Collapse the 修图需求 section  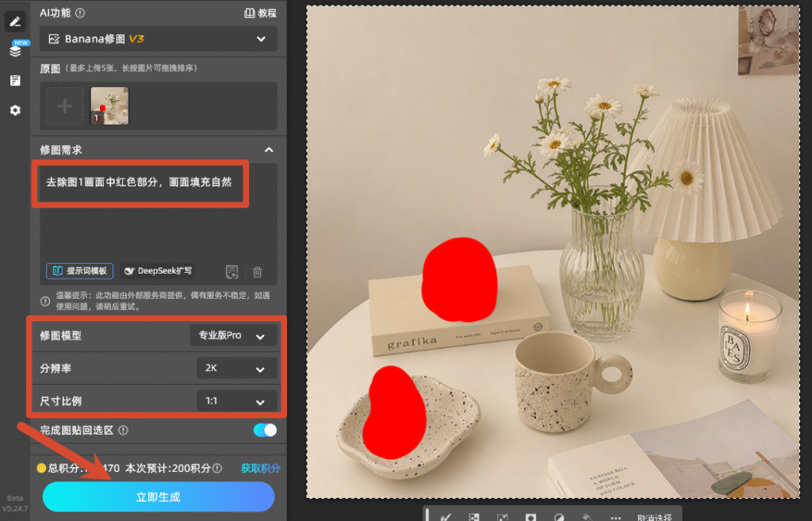click(x=269, y=150)
